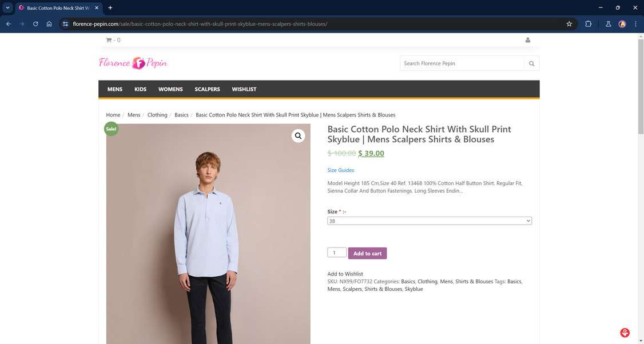Click the quantity input field
Viewport: 644px width, 344px height.
pos(337,253)
